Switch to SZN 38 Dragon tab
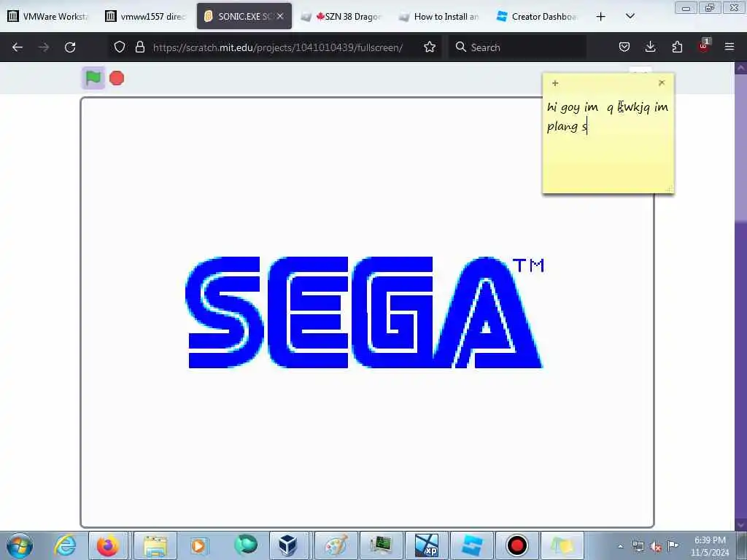Screen dimensions: 747x560 [x=342, y=16]
